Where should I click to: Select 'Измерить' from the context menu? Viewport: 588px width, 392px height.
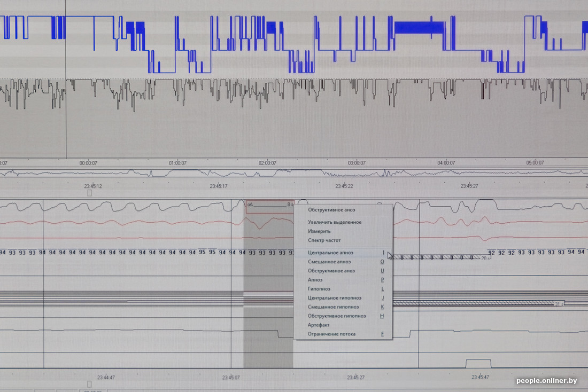click(x=319, y=231)
